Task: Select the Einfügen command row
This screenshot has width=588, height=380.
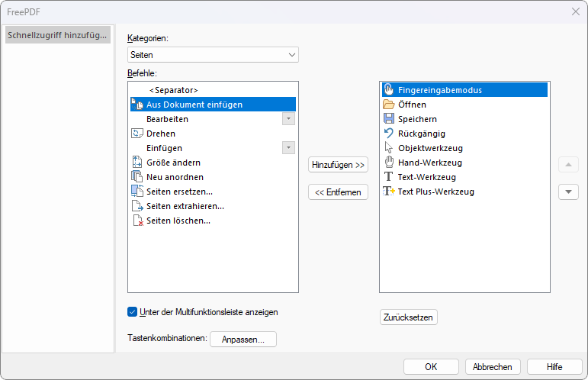Action: 213,148
